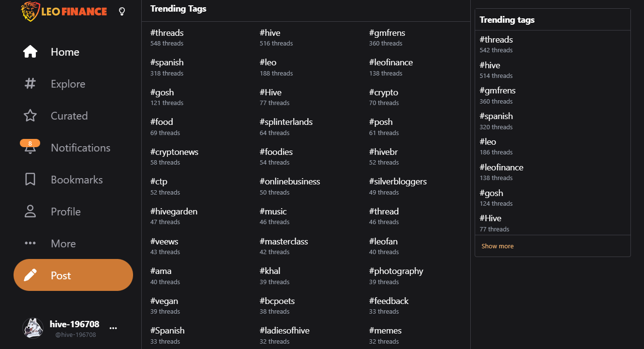
Task: Expand the More ellipsis menu item
Action: 30,243
